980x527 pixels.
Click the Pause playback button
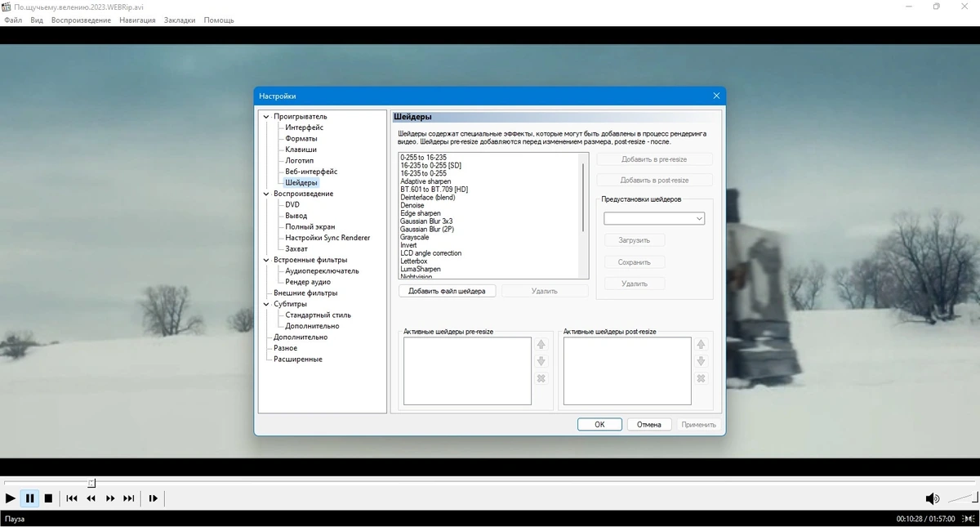point(29,498)
